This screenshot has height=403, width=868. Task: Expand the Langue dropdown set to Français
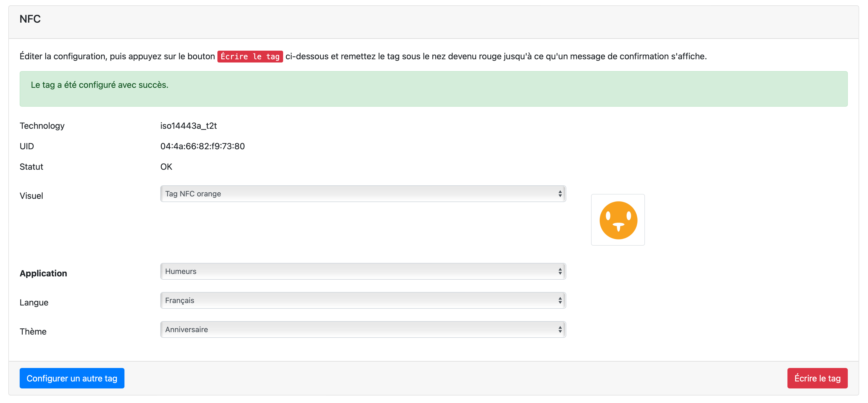363,300
